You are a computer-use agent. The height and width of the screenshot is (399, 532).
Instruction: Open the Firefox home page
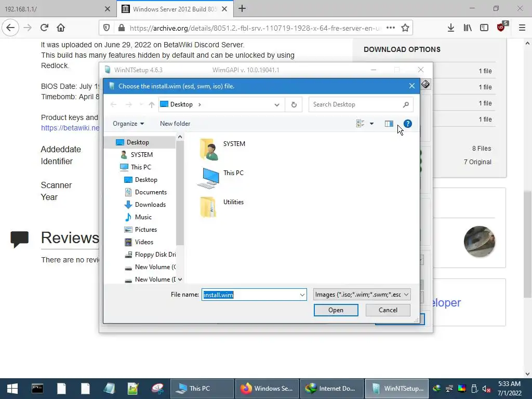61,28
